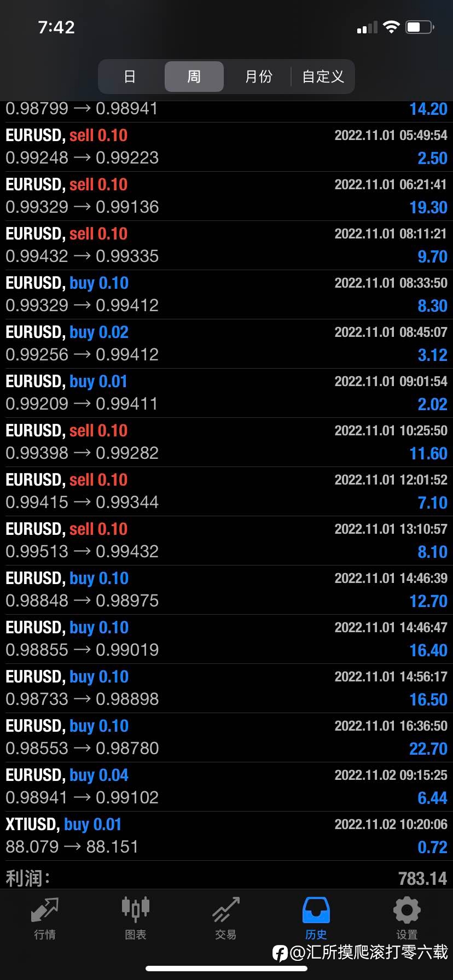Viewport: 453px width, 980px height.
Task: Open EURUSD buy trade closed 08:33:50
Action: point(226,294)
